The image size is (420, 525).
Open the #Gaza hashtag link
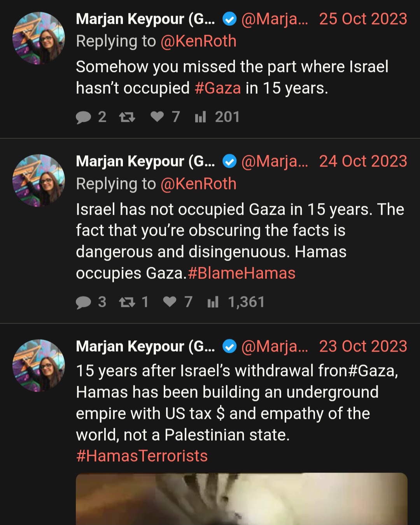tap(218, 88)
